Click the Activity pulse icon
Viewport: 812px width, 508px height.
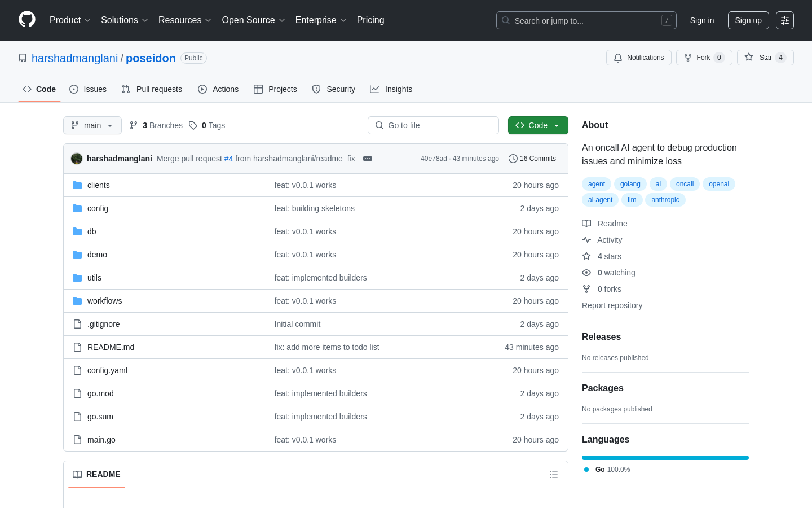coord(586,240)
